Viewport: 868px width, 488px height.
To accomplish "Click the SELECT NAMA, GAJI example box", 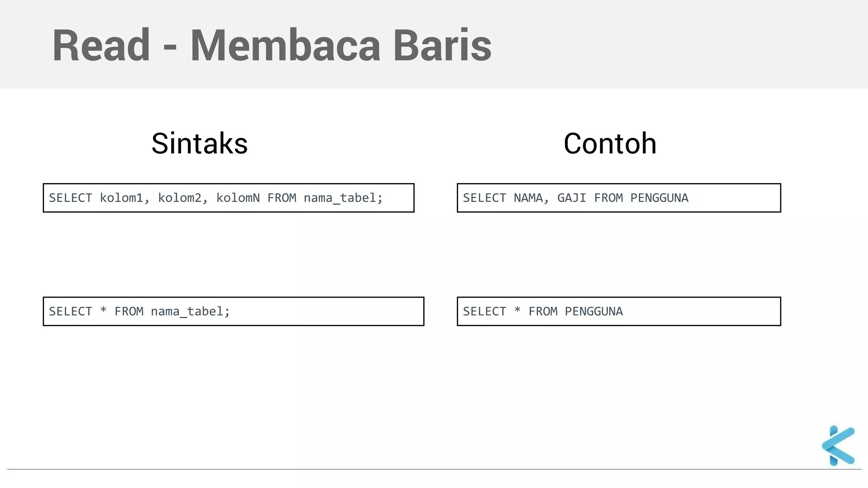I will point(619,198).
